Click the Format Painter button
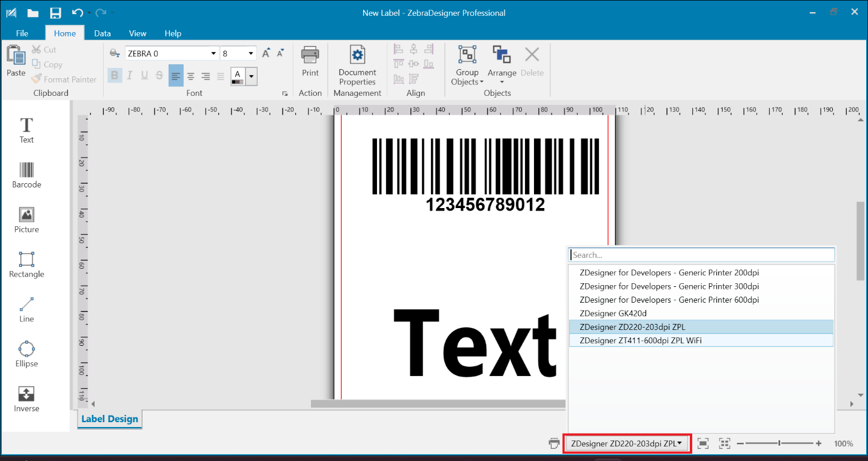The image size is (868, 461). (x=64, y=79)
